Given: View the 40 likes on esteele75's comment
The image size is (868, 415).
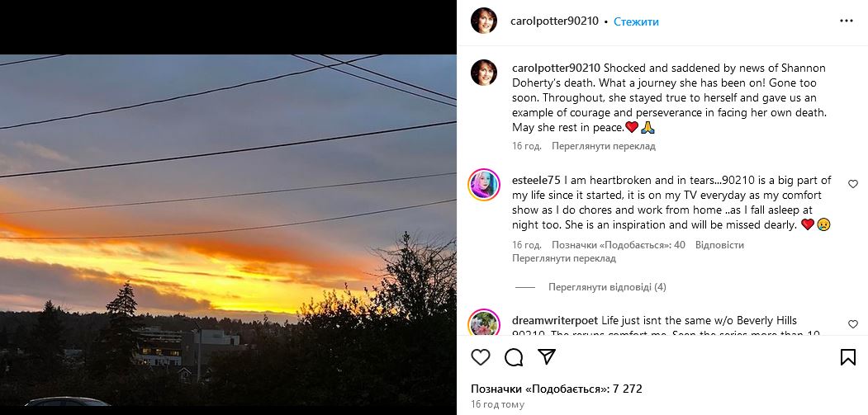Looking at the screenshot, I should click(619, 245).
